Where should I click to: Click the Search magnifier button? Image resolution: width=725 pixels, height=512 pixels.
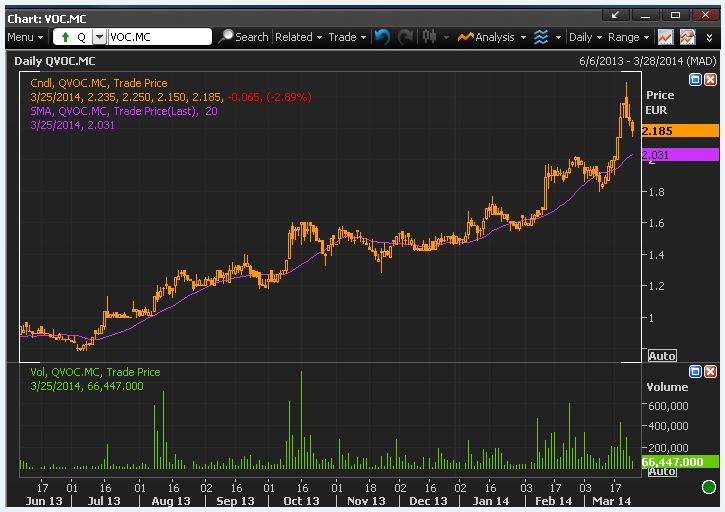pos(243,37)
